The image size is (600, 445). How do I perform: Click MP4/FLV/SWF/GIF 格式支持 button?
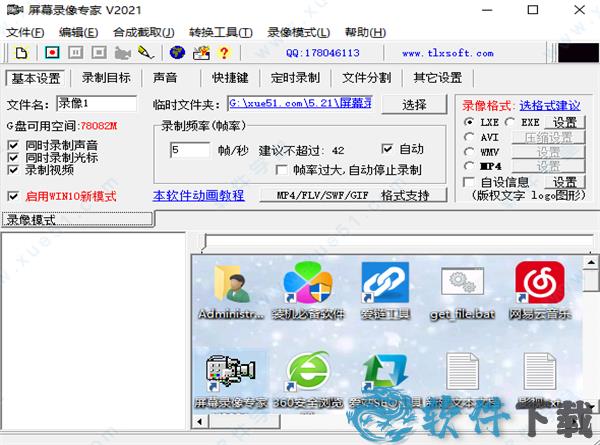[353, 196]
